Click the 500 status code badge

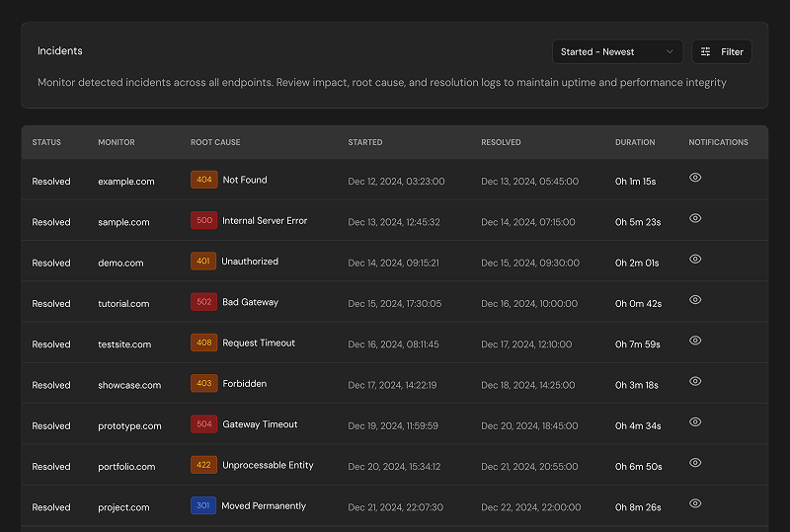(204, 221)
